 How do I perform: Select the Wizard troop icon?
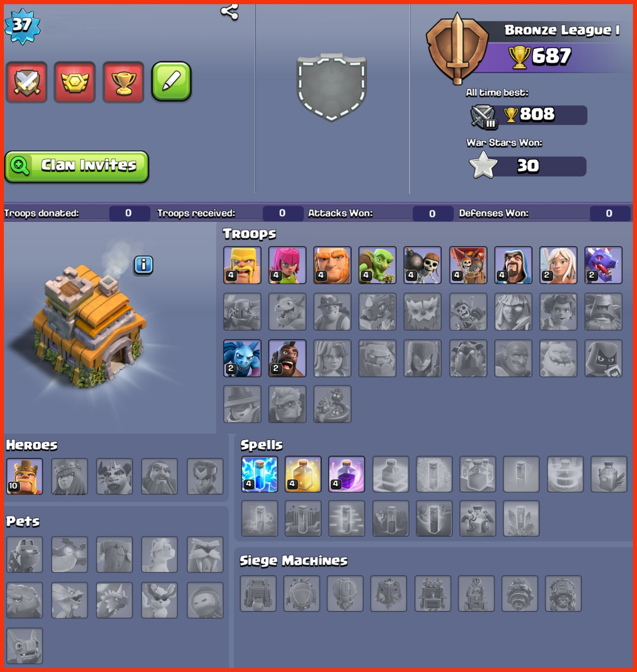click(x=513, y=265)
